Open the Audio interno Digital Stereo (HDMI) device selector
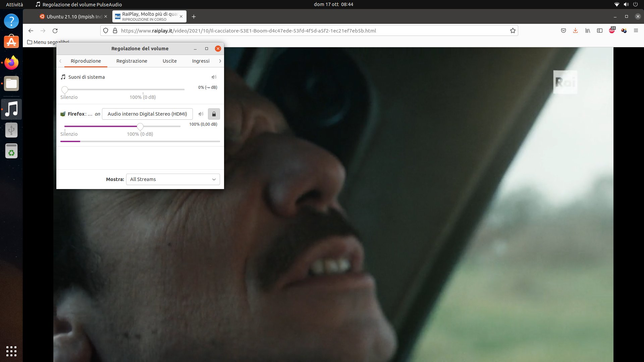Image resolution: width=644 pixels, height=362 pixels. (147, 114)
